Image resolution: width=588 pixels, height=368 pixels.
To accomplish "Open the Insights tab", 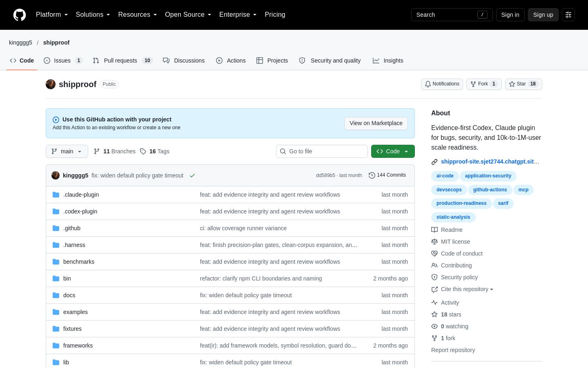I will (x=388, y=61).
